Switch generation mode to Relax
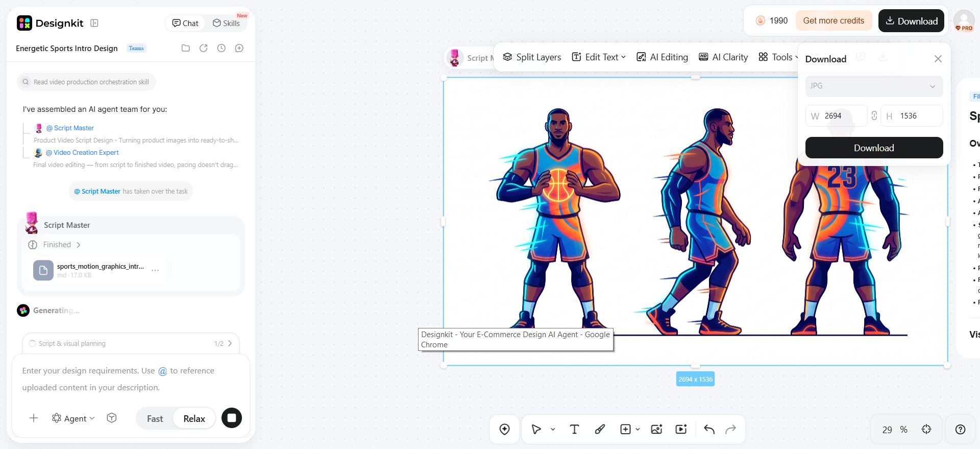 pyautogui.click(x=194, y=418)
